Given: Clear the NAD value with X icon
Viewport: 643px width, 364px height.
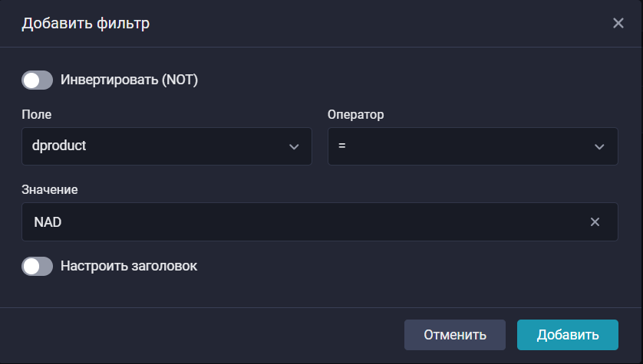Looking at the screenshot, I should coord(595,222).
